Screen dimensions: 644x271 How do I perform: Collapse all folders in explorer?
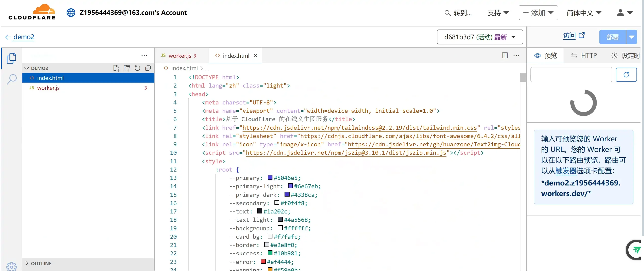pyautogui.click(x=148, y=68)
